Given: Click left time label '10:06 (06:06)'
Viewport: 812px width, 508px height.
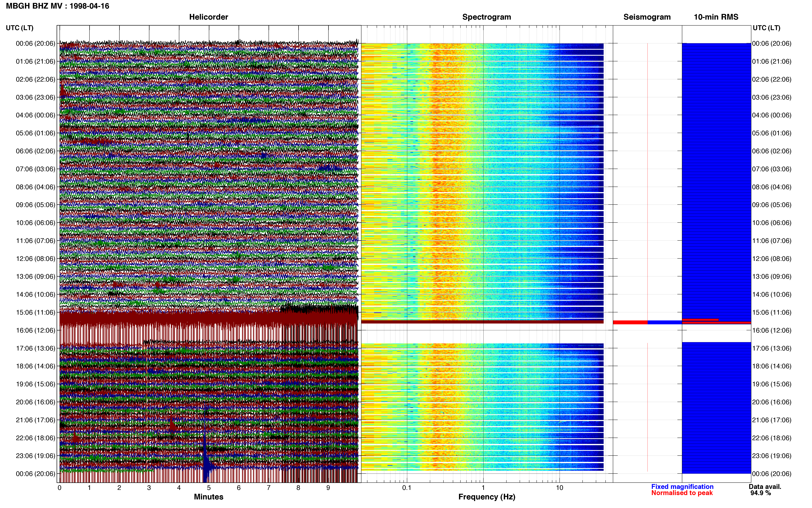Looking at the screenshot, I should tap(35, 223).
